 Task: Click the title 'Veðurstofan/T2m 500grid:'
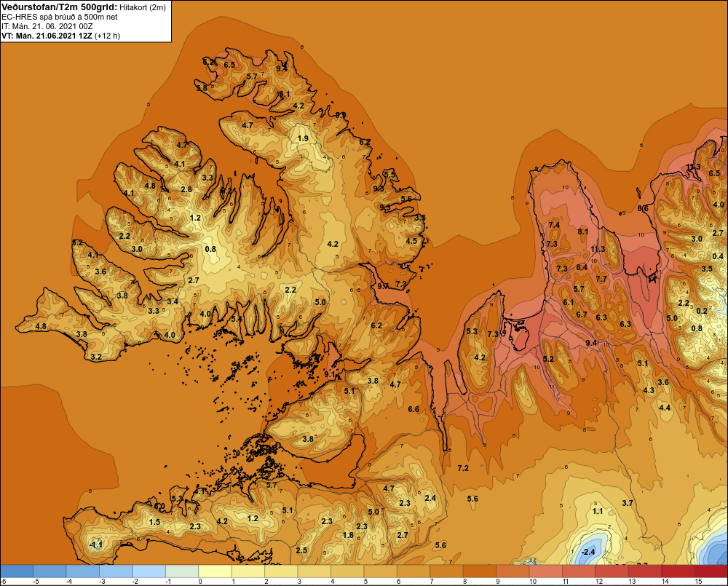tap(60, 7)
